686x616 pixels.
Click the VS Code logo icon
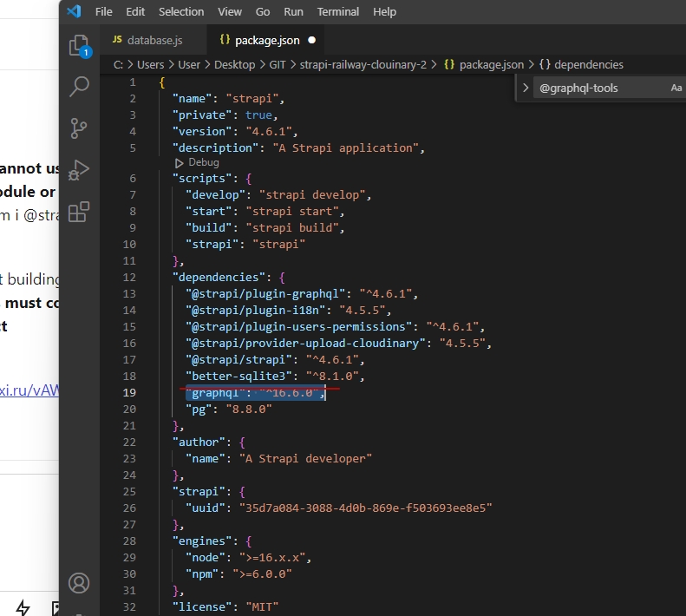74,11
